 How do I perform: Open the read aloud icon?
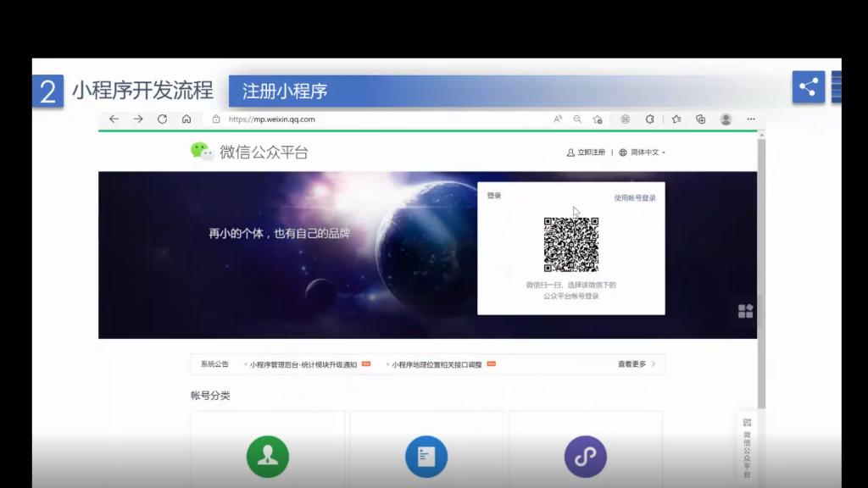[558, 119]
